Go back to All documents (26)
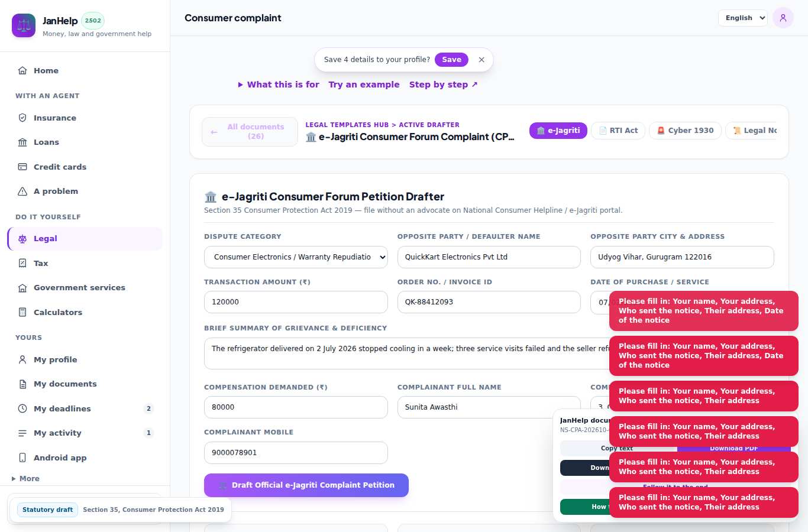Viewport: 808px width, 532px height. pos(250,131)
